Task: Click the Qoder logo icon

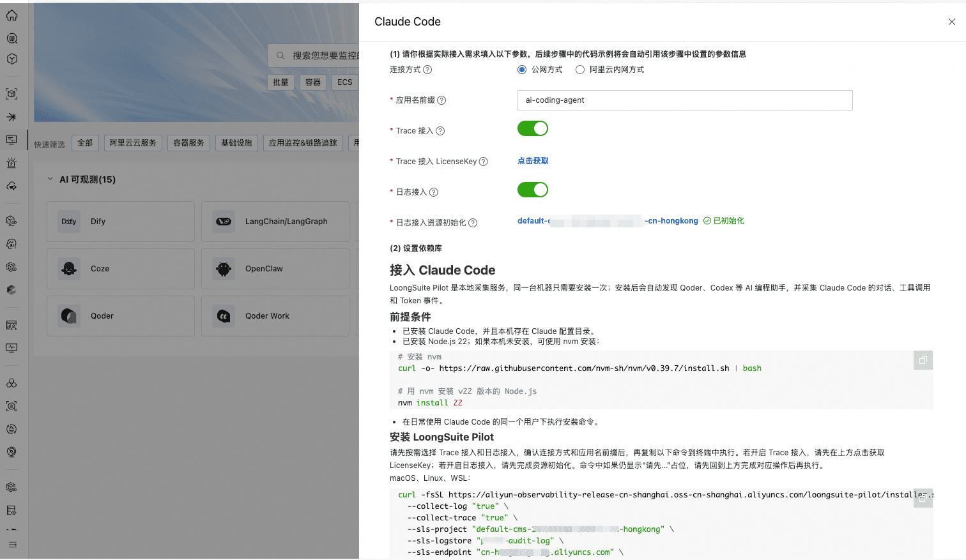Action: coord(69,316)
